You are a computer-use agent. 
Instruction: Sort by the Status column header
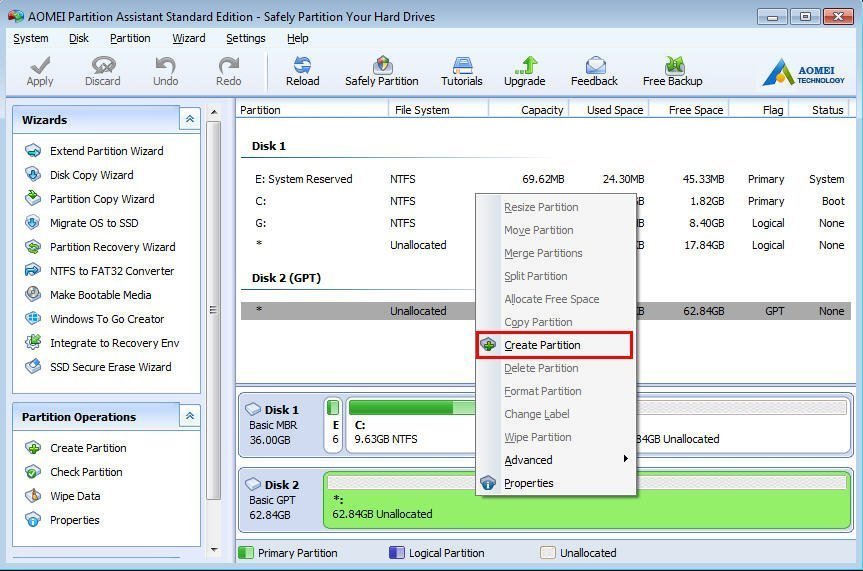click(820, 110)
